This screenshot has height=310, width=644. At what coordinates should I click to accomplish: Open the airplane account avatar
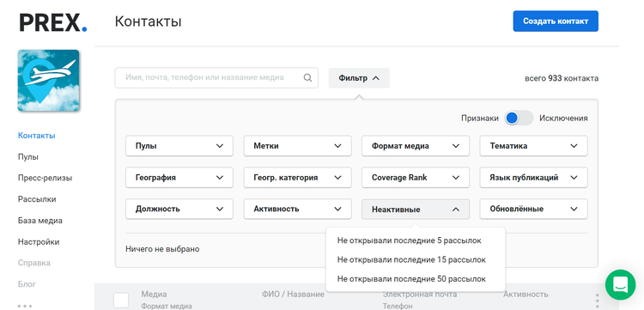[48, 81]
